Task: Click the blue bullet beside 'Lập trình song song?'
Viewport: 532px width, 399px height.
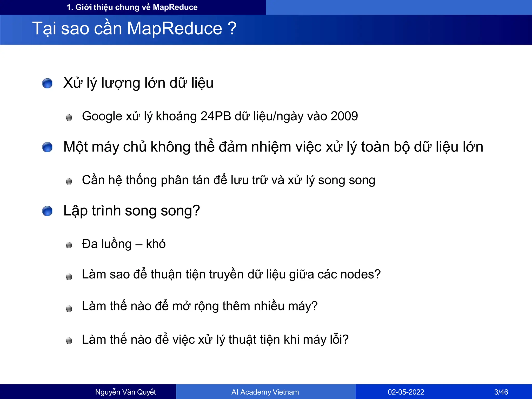Action: 47,211
